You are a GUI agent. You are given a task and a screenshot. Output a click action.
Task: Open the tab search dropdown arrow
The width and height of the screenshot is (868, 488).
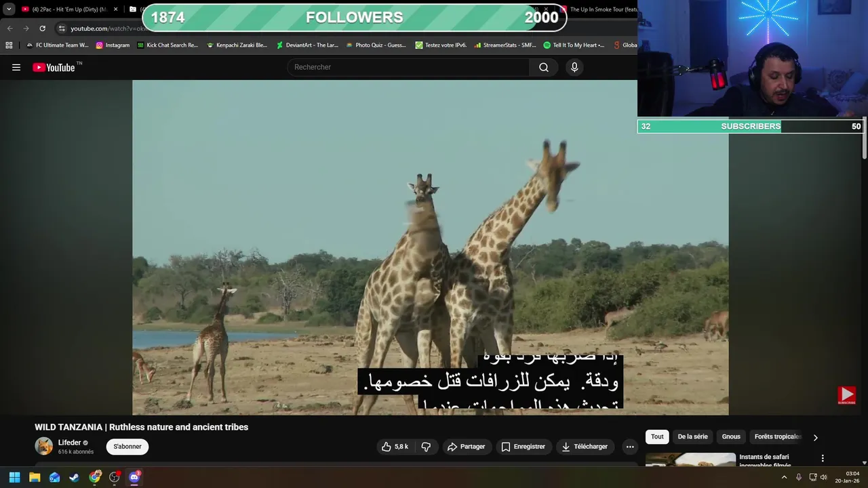tap(9, 9)
